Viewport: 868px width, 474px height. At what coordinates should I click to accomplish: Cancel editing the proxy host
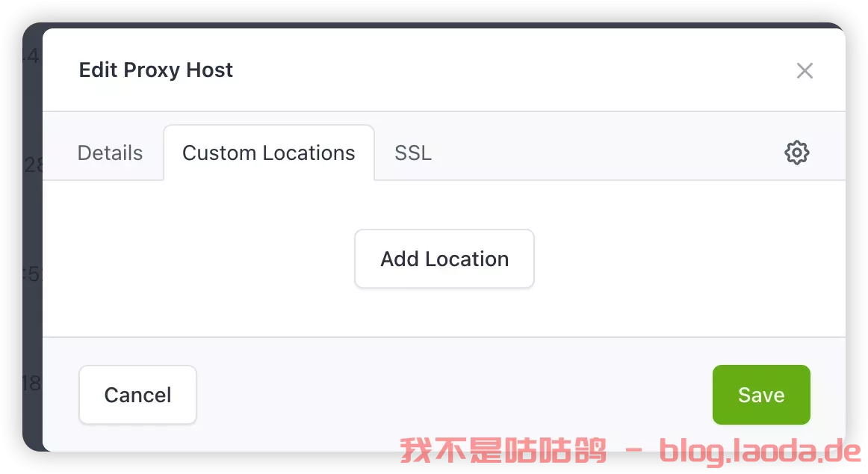coord(138,395)
